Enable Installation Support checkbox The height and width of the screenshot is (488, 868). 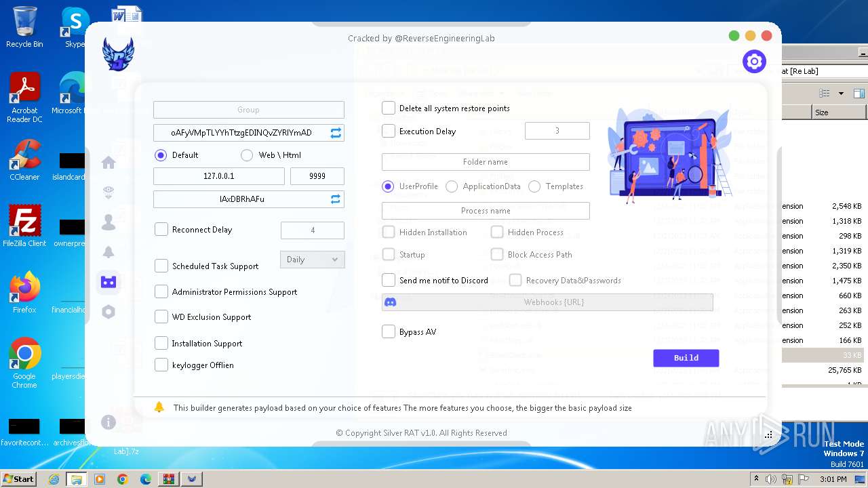(161, 344)
